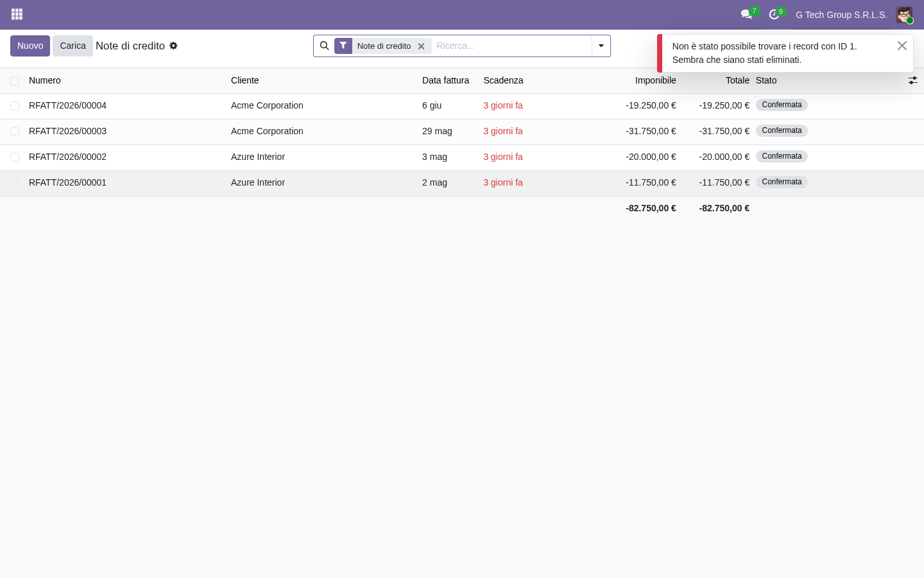Screen dimensions: 924x578
Task: Remove the Note di credito filter facet
Action: pyautogui.click(x=421, y=46)
